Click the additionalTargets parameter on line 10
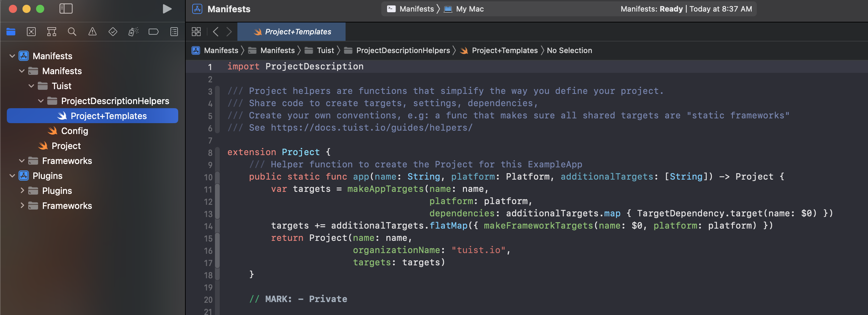 607,177
